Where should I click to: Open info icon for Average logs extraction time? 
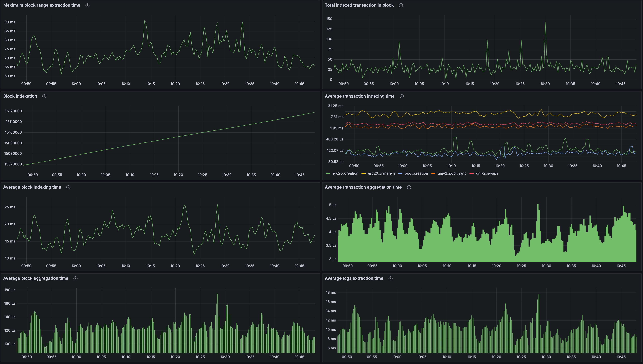point(390,278)
